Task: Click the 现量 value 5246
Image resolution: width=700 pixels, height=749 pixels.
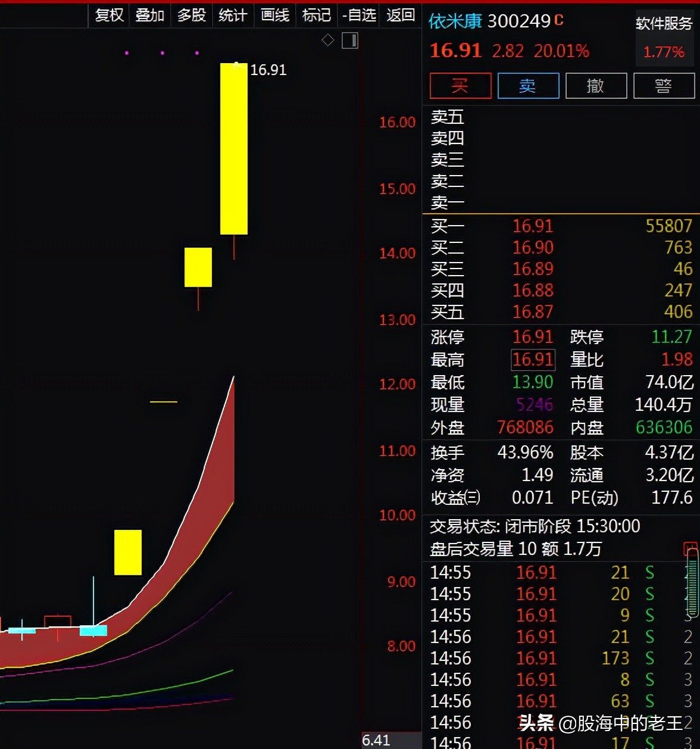Action: tap(535, 405)
